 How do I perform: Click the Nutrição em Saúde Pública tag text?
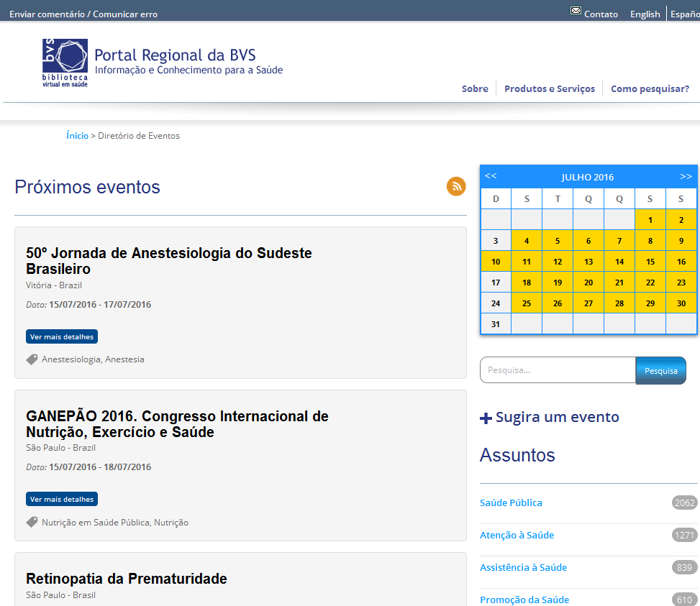(x=114, y=522)
